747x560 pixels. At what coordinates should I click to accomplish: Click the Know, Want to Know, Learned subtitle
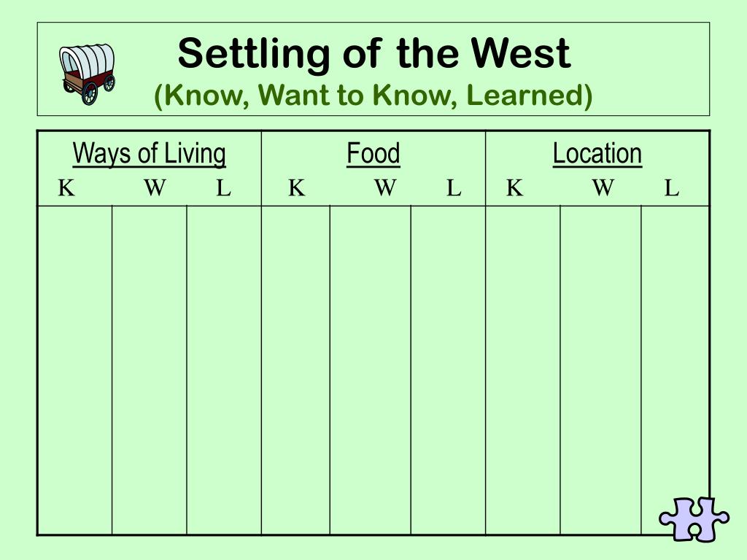point(373,96)
